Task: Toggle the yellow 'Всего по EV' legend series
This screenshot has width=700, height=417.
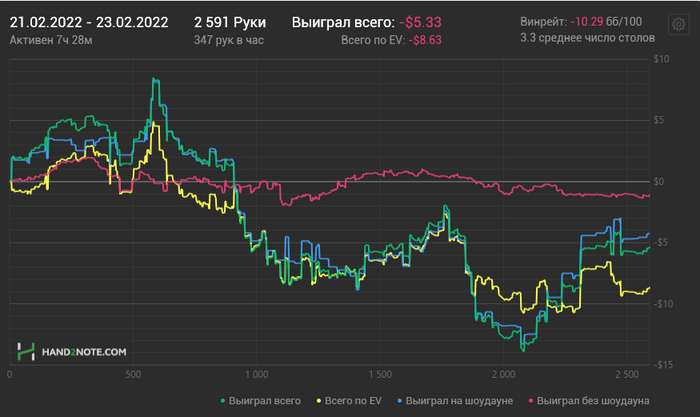Action: 349,401
